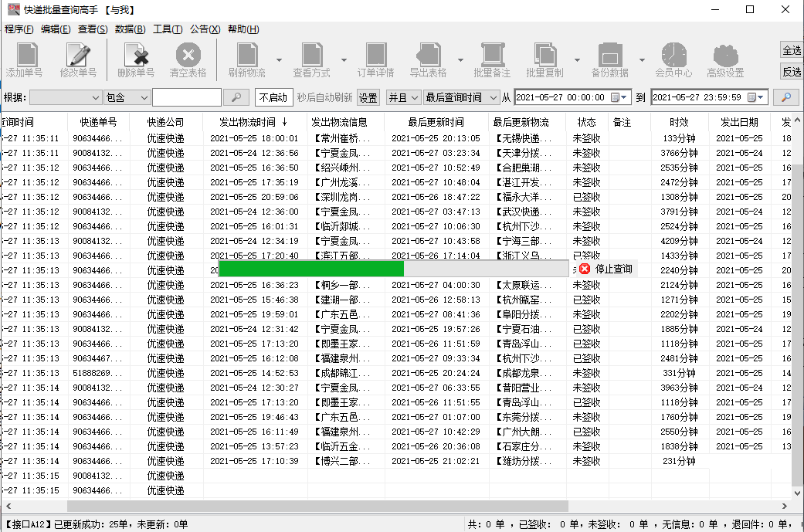Click the 设置 button next to auto-refresh
Image resolution: width=804 pixels, height=532 pixels.
368,97
